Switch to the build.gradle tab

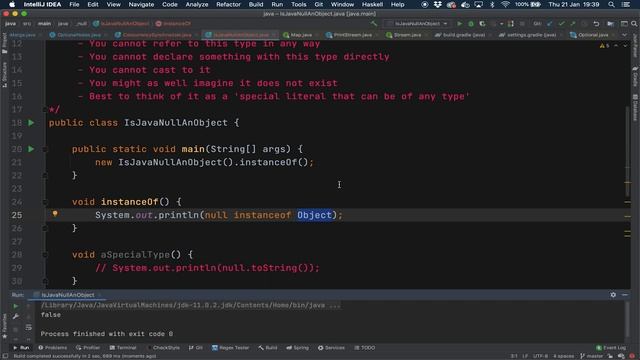[460, 35]
